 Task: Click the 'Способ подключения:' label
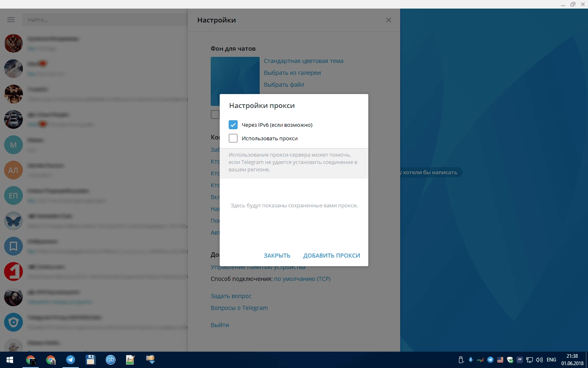[x=241, y=279]
